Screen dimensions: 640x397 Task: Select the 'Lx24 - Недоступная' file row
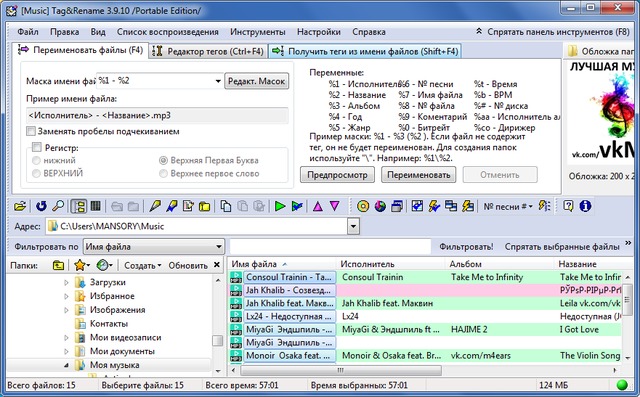424,316
